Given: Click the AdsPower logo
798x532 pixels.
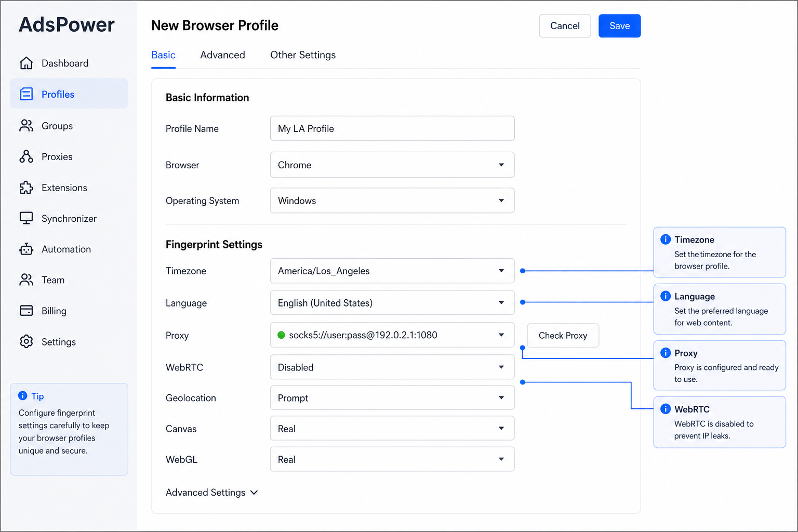Looking at the screenshot, I should [66, 25].
